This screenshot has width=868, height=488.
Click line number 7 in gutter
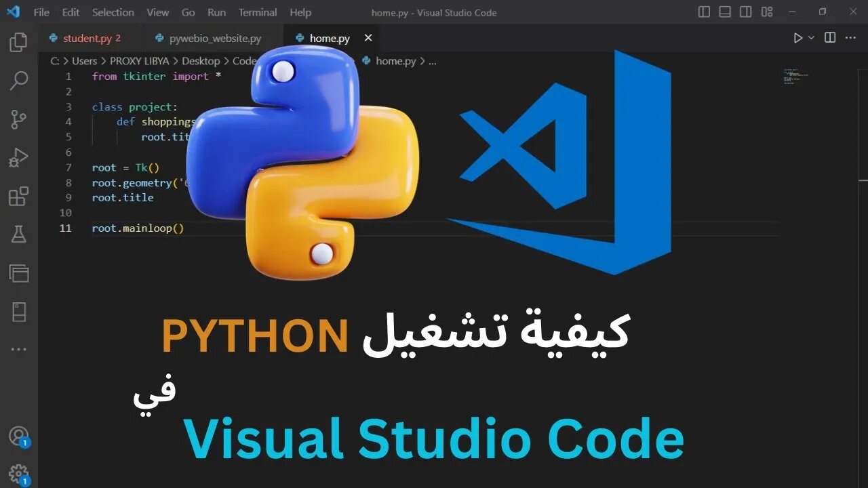68,167
